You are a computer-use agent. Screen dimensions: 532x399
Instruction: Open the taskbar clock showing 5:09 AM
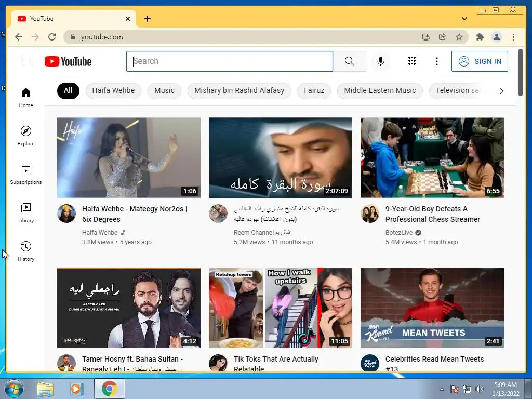click(506, 389)
